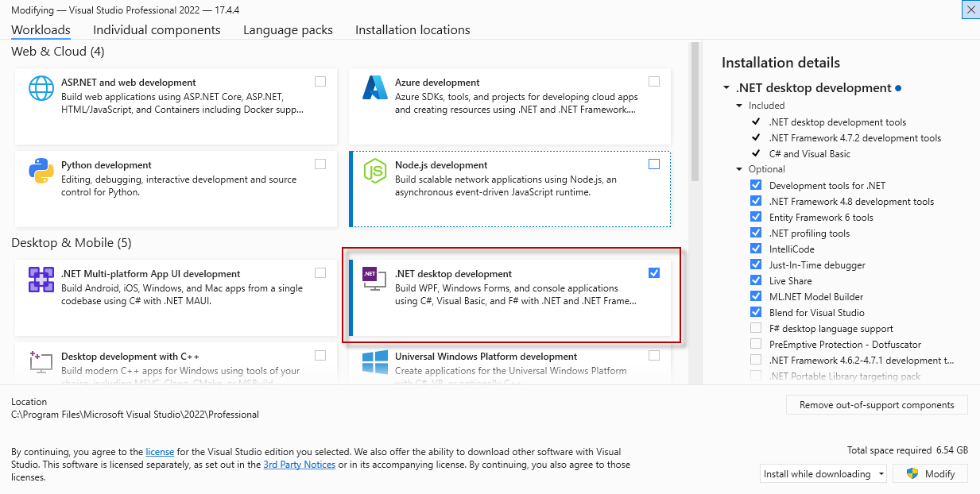
Task: Click the .NET desktop development monitor icon
Action: coord(374,280)
